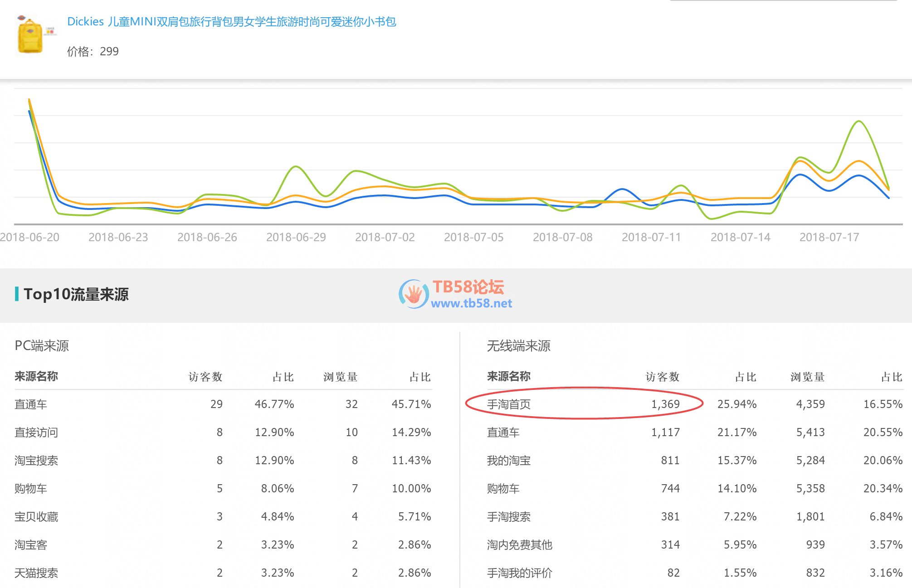The image size is (912, 588).
Task: Click 浏览量 header in wireless table
Action: coord(808,377)
